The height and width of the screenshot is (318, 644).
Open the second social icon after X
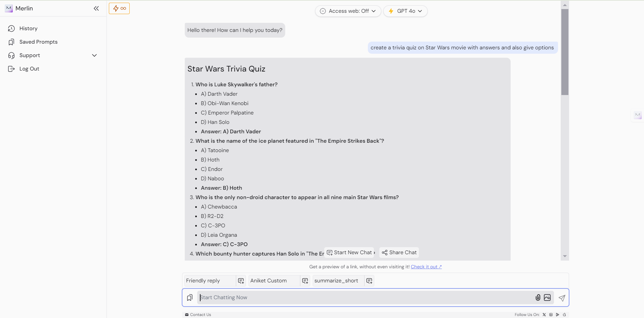tap(551, 315)
